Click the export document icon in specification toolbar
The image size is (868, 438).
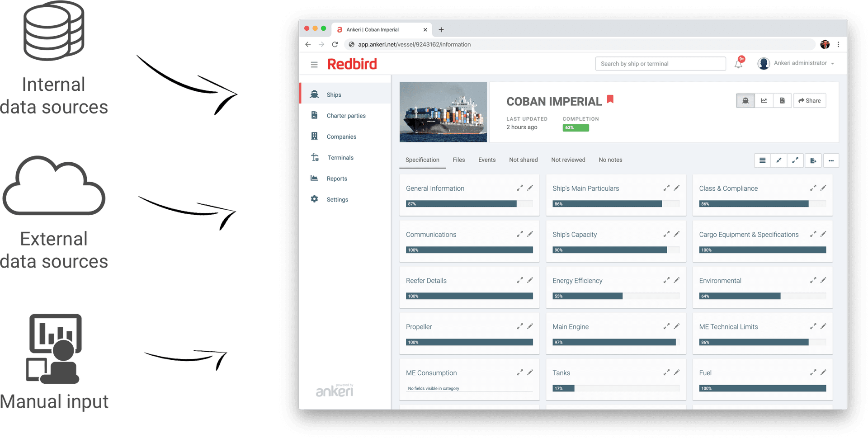click(x=813, y=160)
